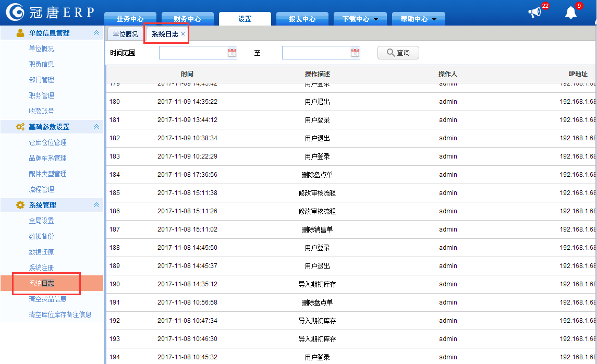Open 数据备份 in the sidebar
The width and height of the screenshot is (597, 364).
click(x=41, y=236)
